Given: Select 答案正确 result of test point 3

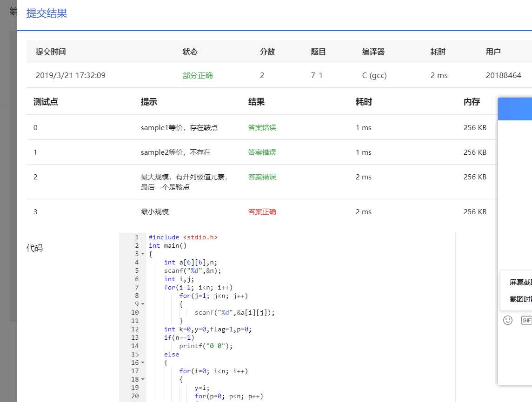Looking at the screenshot, I should (x=262, y=212).
